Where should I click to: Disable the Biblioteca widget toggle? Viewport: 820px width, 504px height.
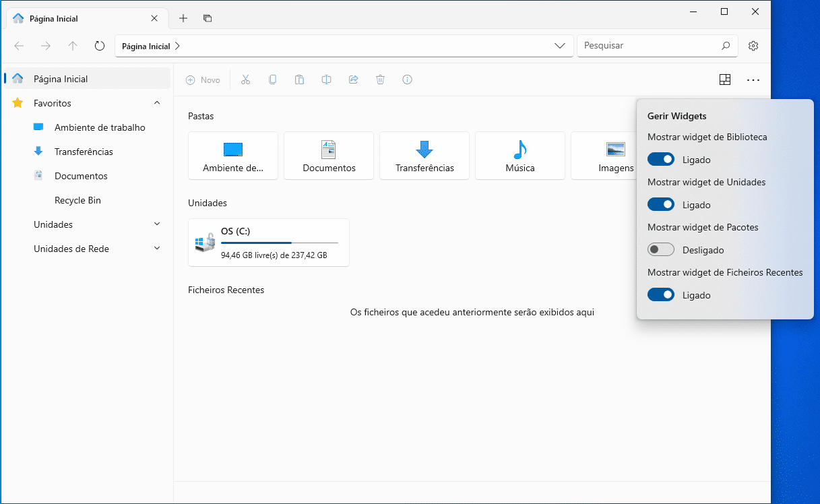click(660, 160)
